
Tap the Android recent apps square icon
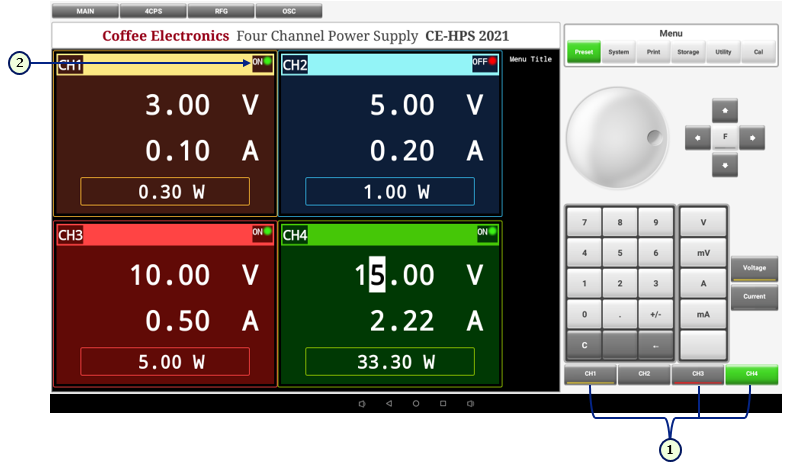point(443,404)
